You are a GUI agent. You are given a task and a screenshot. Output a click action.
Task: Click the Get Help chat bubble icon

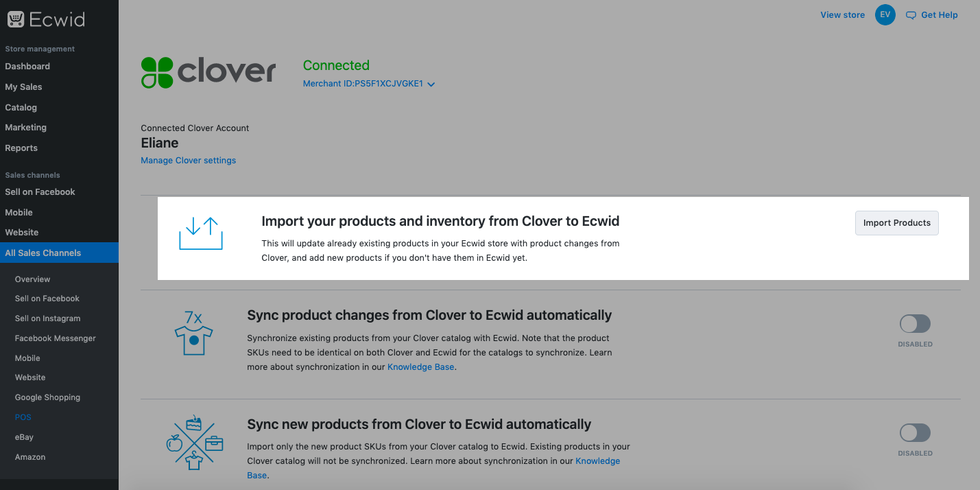click(x=911, y=15)
